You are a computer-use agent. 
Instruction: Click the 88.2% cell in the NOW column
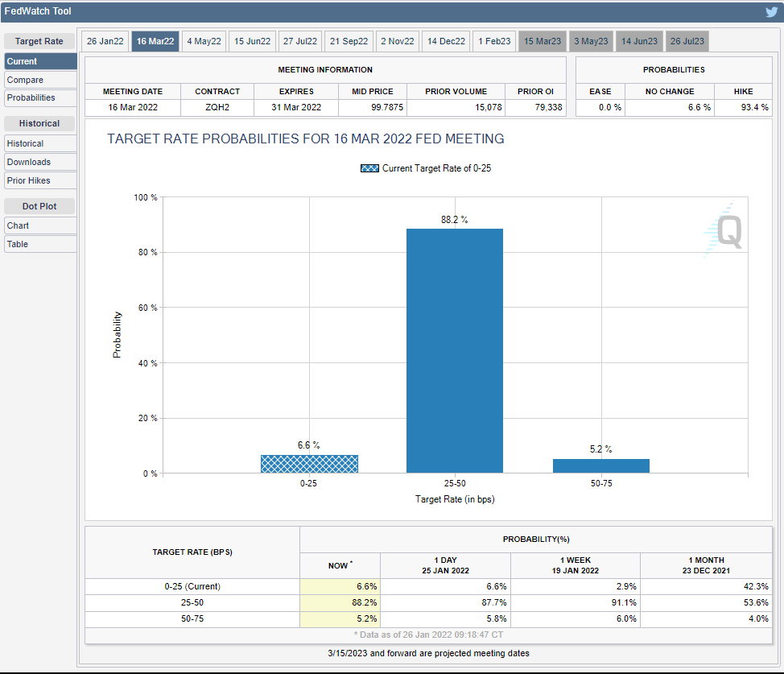coord(340,602)
